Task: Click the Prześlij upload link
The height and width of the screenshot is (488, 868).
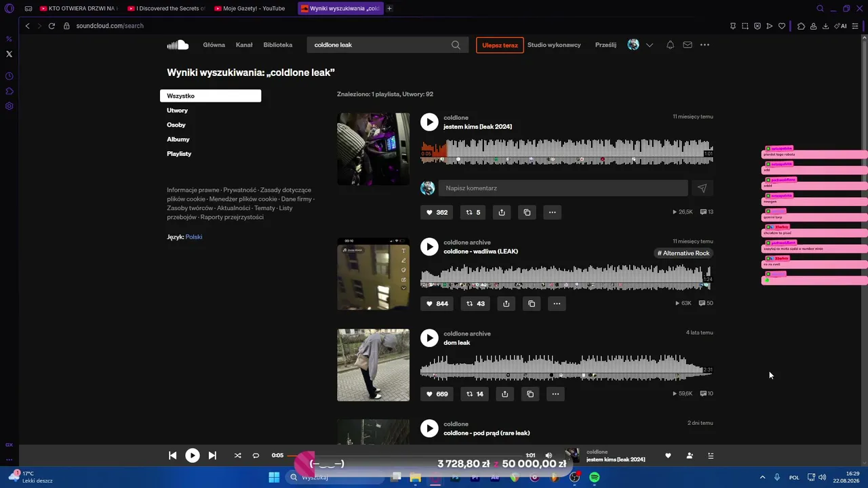Action: tap(606, 45)
